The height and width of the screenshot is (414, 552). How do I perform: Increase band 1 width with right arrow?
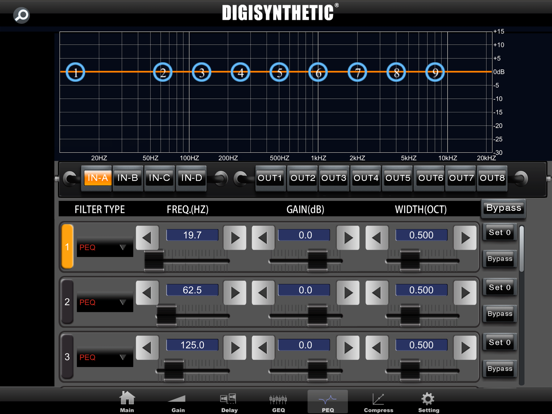[x=465, y=238]
